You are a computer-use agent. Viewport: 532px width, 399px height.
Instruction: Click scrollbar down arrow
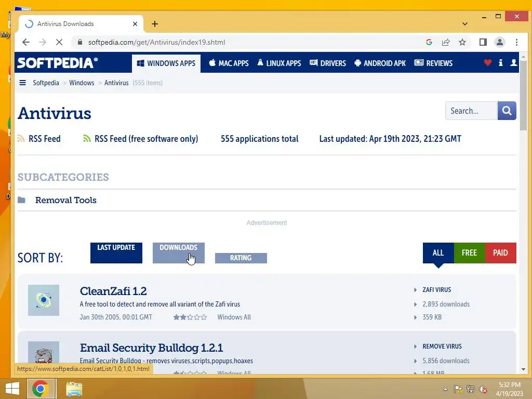[523, 369]
